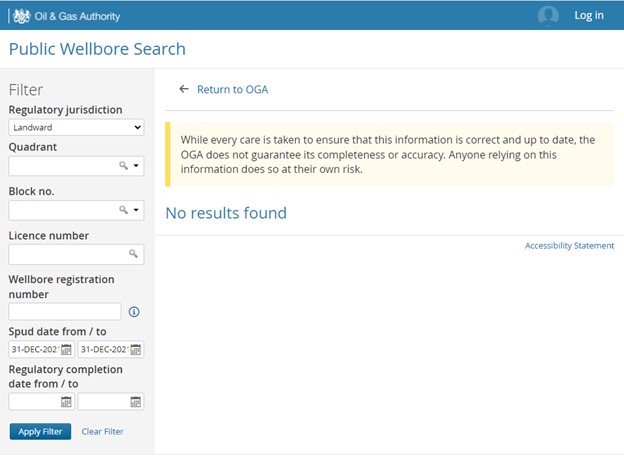Screen dimensions: 624x456
Task: Open calendar for Regulatory completion date to
Action: [136, 402]
